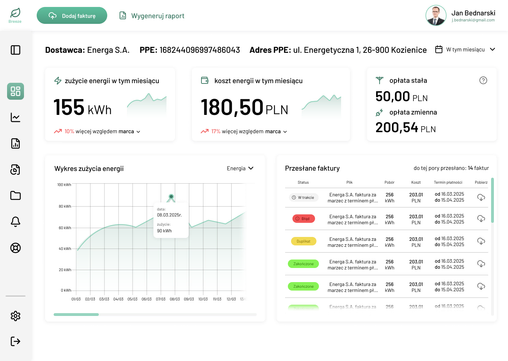The height and width of the screenshot is (361, 508).
Task: Open Jan Bednarski profile name
Action: pos(473,13)
